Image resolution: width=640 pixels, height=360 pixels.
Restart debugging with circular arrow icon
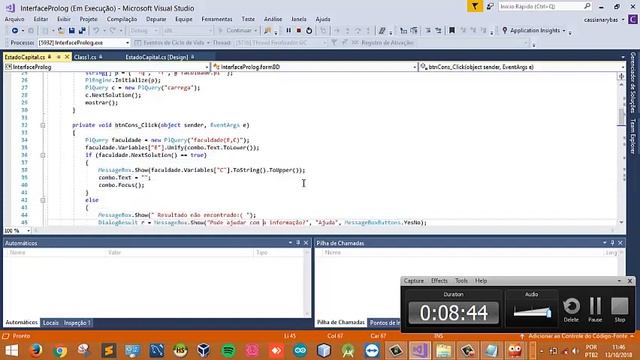pos(309,31)
